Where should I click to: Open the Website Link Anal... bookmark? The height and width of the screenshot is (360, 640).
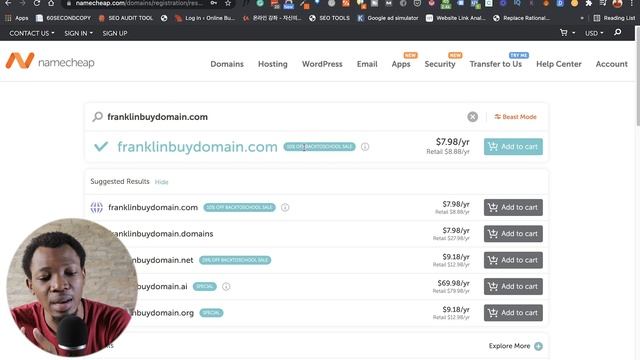[456, 18]
